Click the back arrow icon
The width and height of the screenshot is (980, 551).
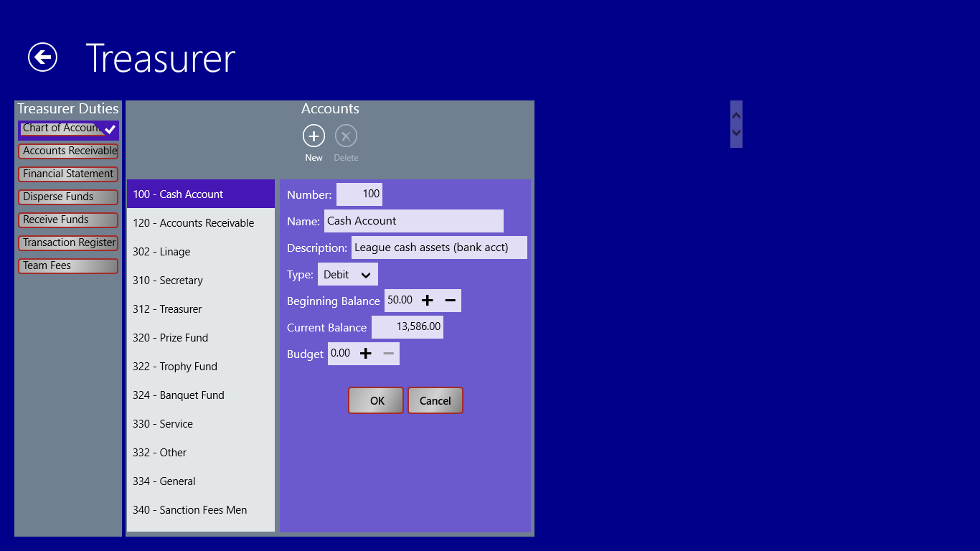(x=42, y=57)
